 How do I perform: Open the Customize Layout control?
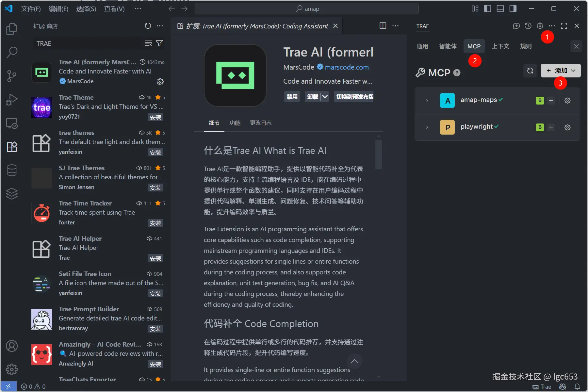(475, 9)
